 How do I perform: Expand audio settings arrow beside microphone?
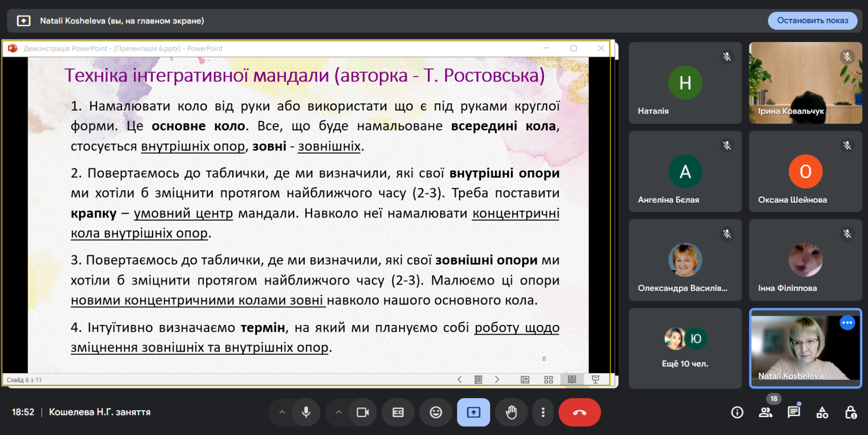coord(282,412)
